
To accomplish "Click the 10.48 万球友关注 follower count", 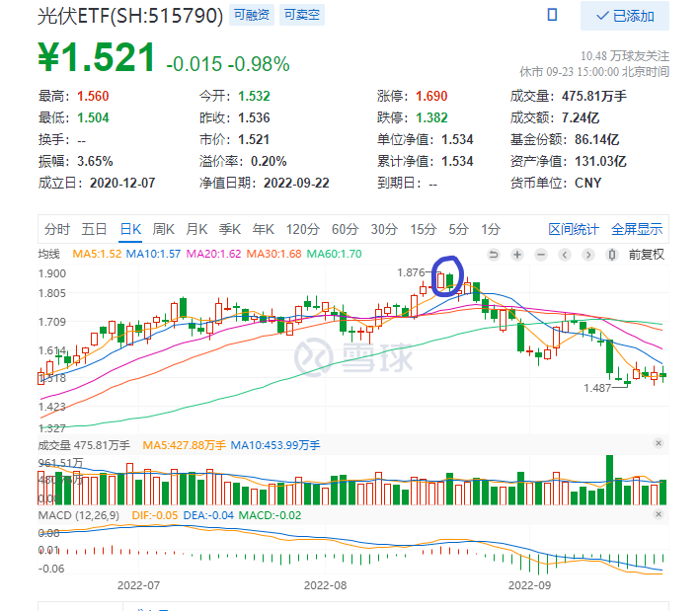I will point(625,56).
